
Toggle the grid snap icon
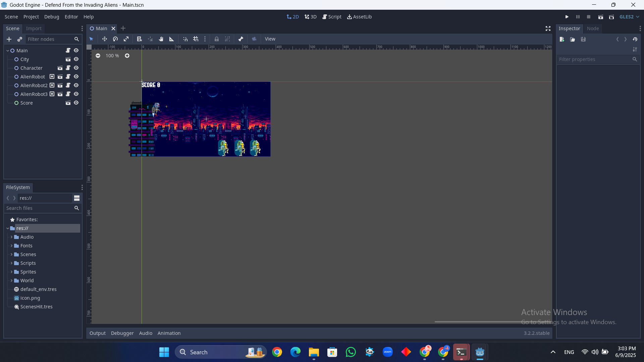point(196,39)
